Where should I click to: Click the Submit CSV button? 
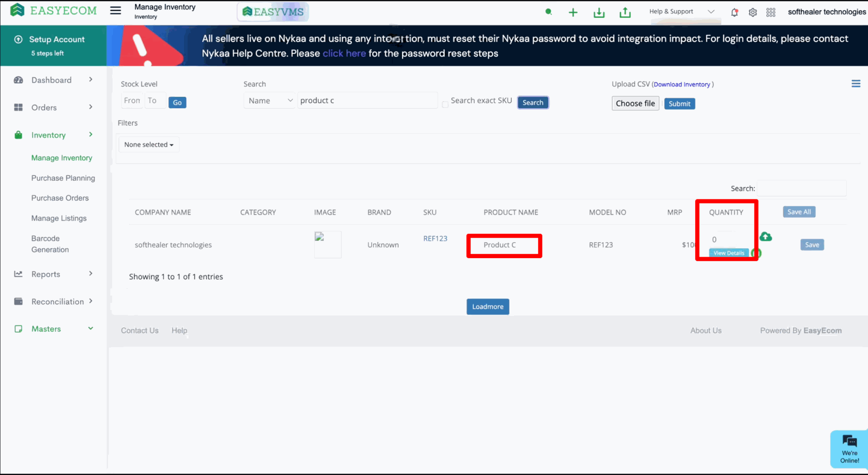(x=679, y=103)
